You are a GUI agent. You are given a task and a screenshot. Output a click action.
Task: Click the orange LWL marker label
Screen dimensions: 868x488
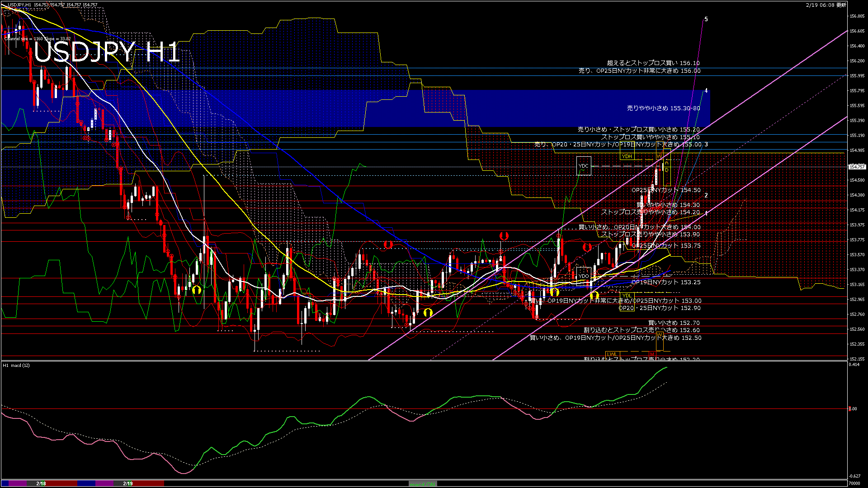612,354
